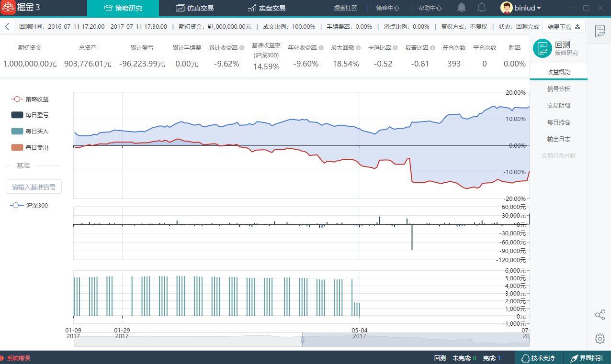Click the 请输入基准信号 input field

[34, 187]
